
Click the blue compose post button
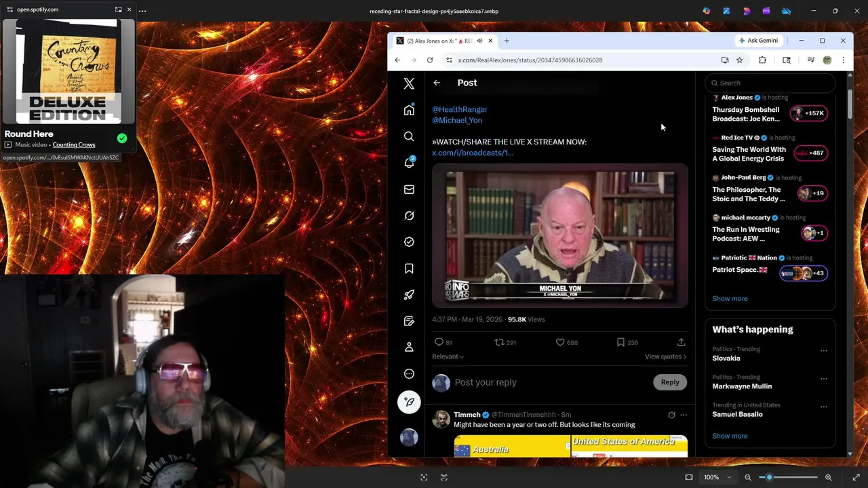[x=409, y=402]
